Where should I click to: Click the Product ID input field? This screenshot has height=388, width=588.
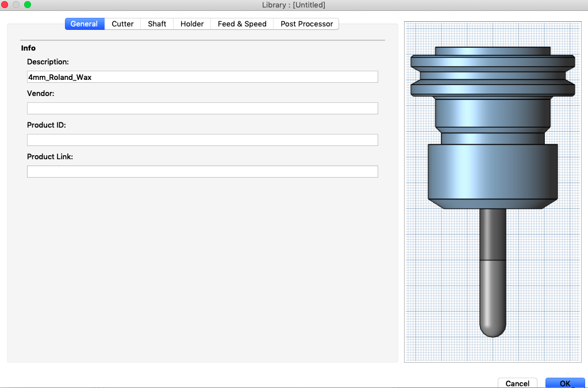tap(202, 140)
